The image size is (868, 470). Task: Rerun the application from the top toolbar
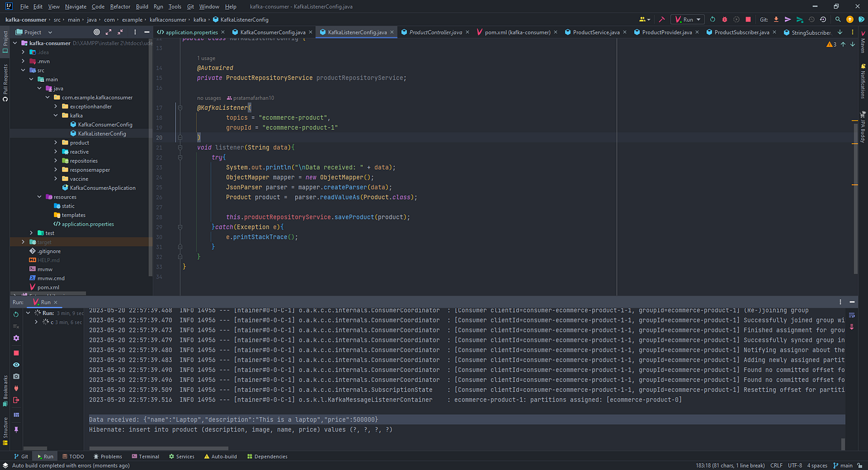pos(712,20)
